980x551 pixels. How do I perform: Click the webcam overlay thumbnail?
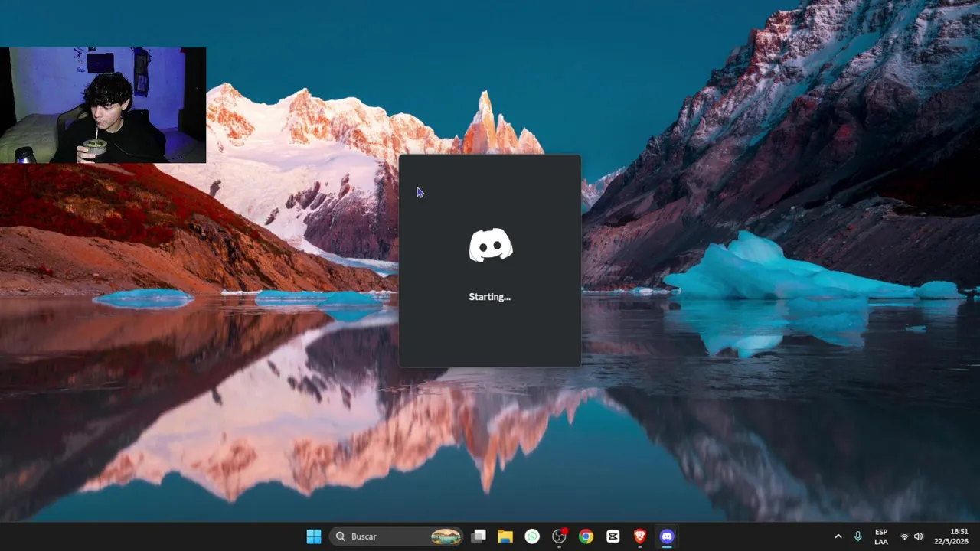point(103,106)
